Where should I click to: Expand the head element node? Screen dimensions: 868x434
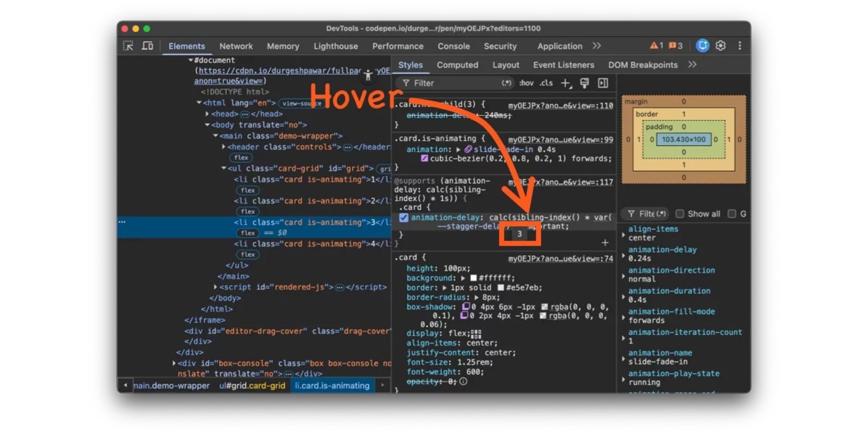coord(207,114)
